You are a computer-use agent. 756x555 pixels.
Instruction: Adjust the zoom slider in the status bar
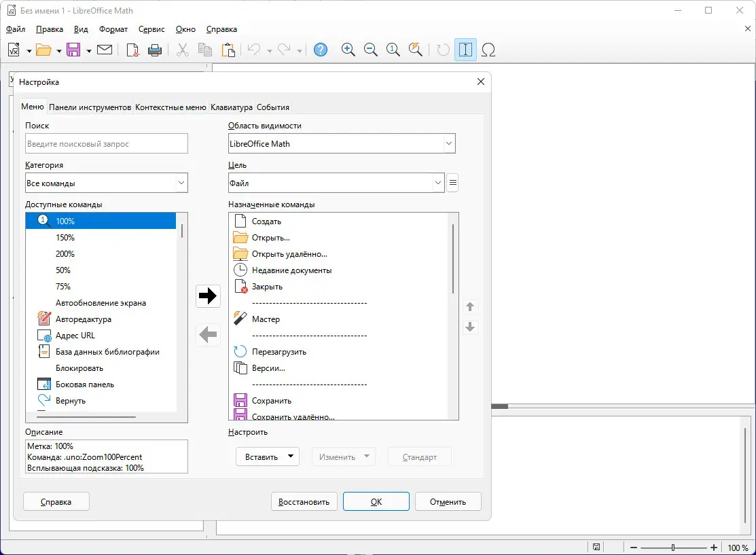tap(672, 547)
